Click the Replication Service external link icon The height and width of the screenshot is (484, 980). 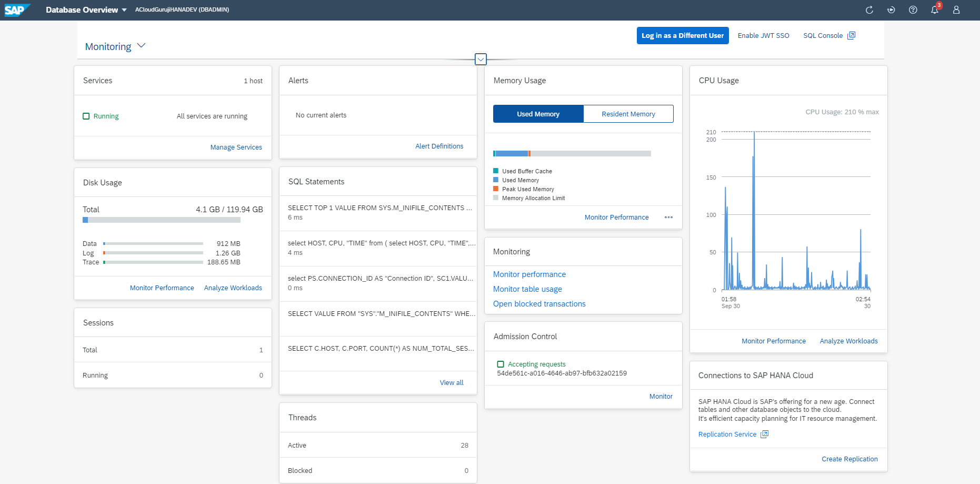765,434
